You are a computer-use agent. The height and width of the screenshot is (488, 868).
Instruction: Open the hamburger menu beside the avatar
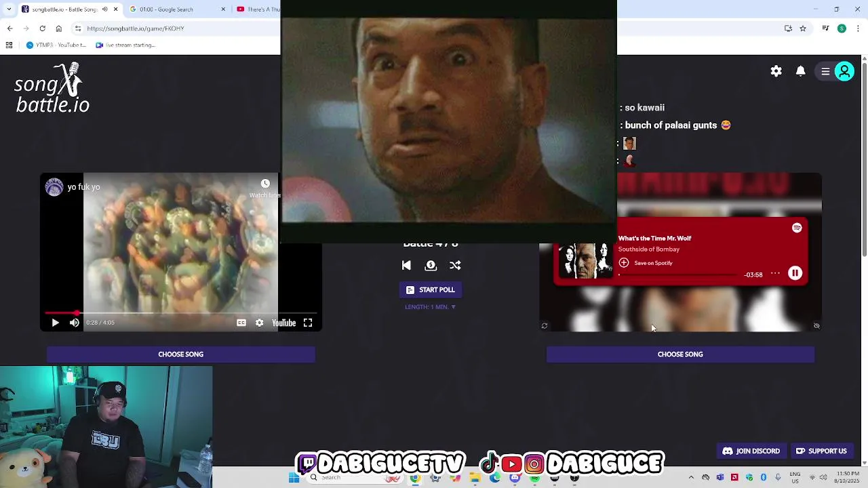pyautogui.click(x=825, y=71)
